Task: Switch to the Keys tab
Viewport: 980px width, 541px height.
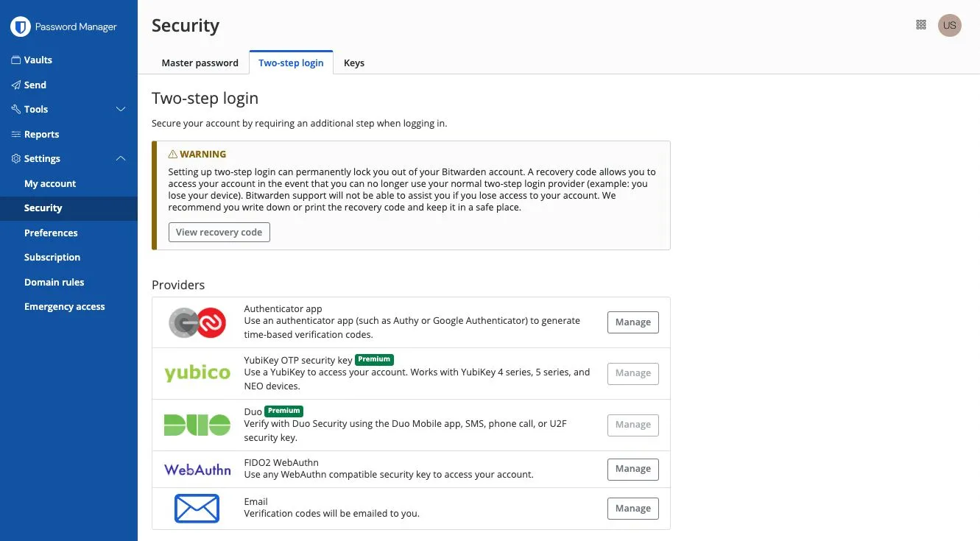Action: click(354, 63)
